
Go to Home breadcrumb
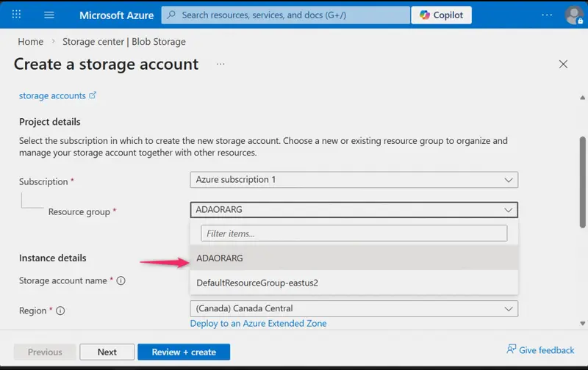(30, 42)
